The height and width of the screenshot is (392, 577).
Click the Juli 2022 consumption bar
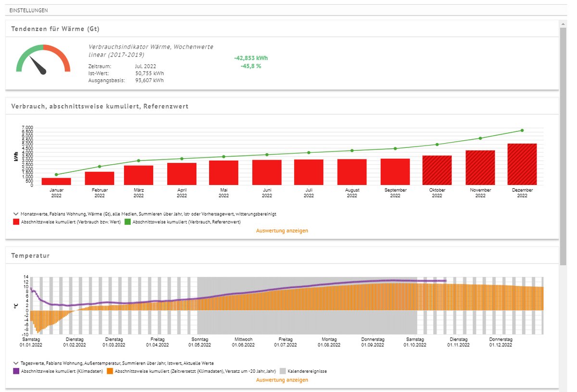pyautogui.click(x=309, y=172)
